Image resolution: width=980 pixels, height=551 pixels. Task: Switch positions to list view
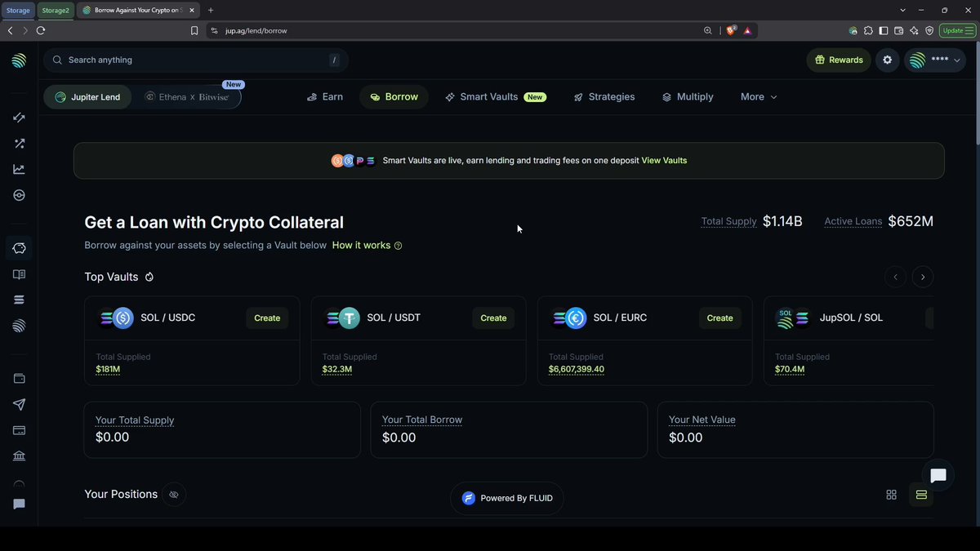pos(921,495)
